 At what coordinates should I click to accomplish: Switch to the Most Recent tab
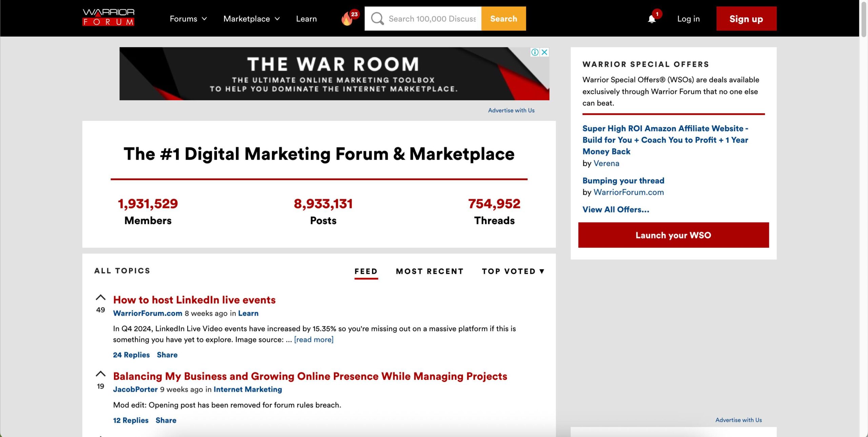tap(430, 271)
